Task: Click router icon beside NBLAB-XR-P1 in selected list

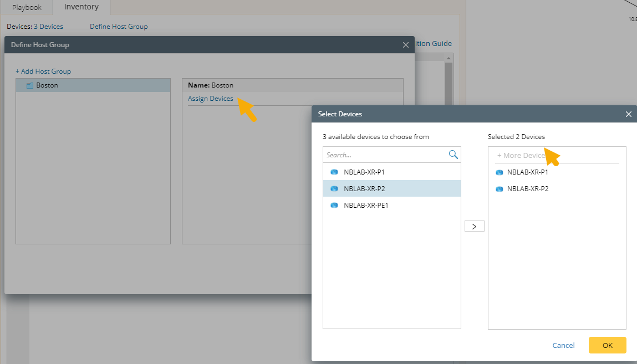Action: tap(500, 172)
